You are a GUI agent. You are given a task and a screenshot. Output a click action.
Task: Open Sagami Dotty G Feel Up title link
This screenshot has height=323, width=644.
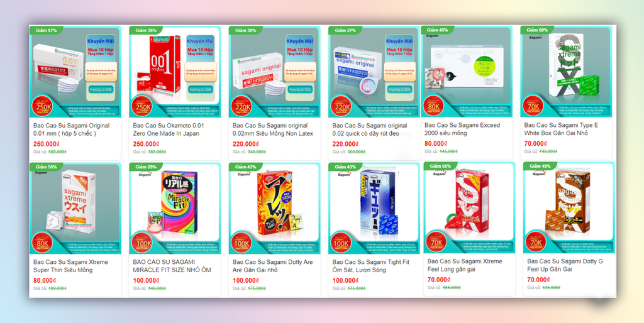pos(565,265)
